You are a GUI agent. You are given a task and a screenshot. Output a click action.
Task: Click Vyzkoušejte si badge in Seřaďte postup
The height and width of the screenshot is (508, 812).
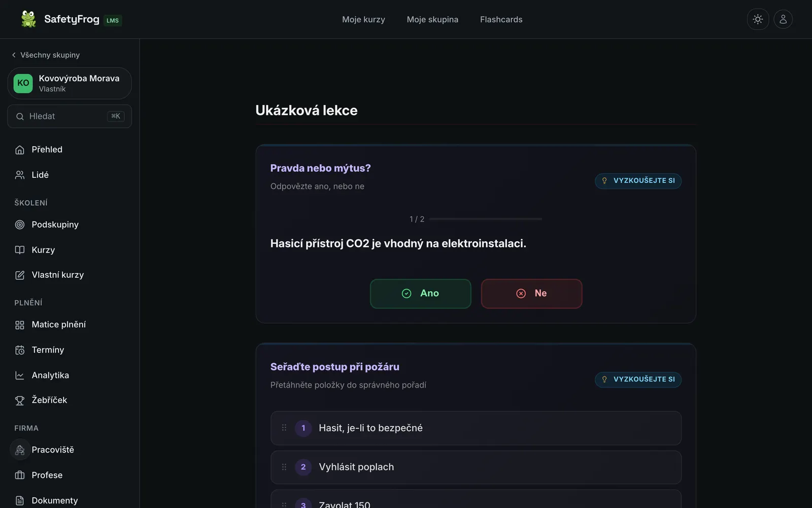[x=638, y=379]
